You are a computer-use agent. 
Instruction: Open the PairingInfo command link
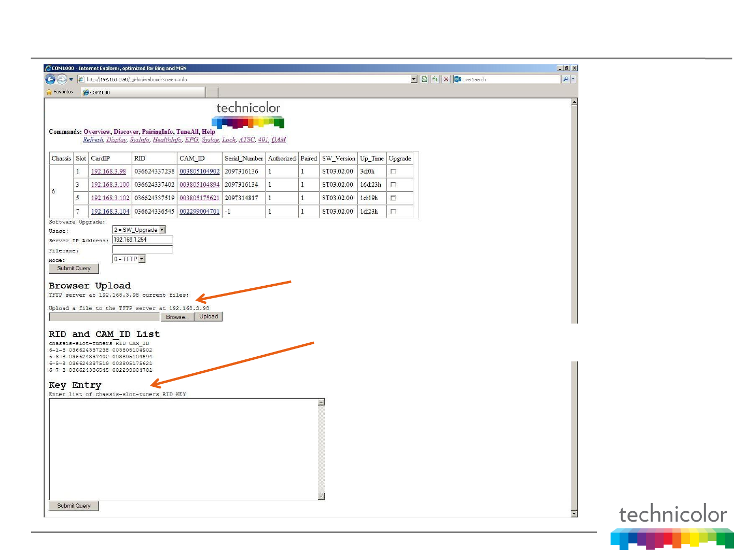click(x=157, y=132)
